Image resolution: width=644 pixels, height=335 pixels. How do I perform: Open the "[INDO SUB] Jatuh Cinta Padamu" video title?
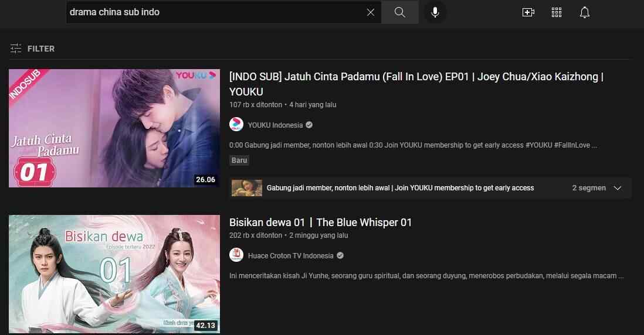click(416, 84)
